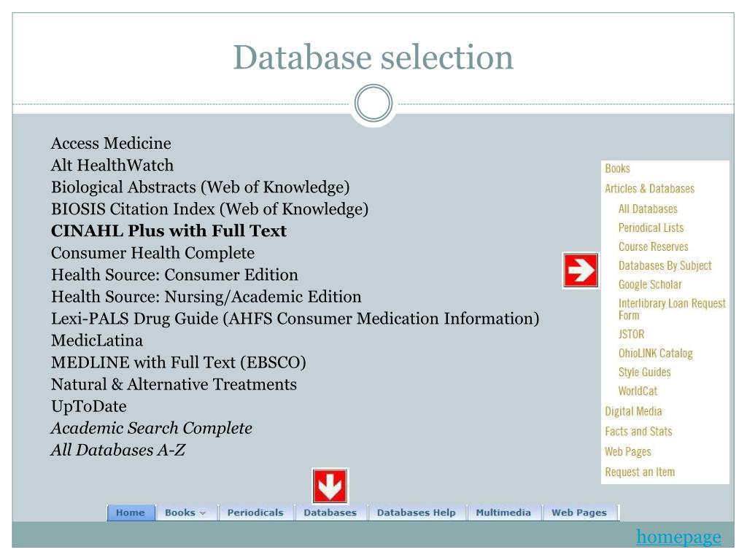Click Lexi-PALS Drug Guide entry
747x560 pixels.
(295, 319)
